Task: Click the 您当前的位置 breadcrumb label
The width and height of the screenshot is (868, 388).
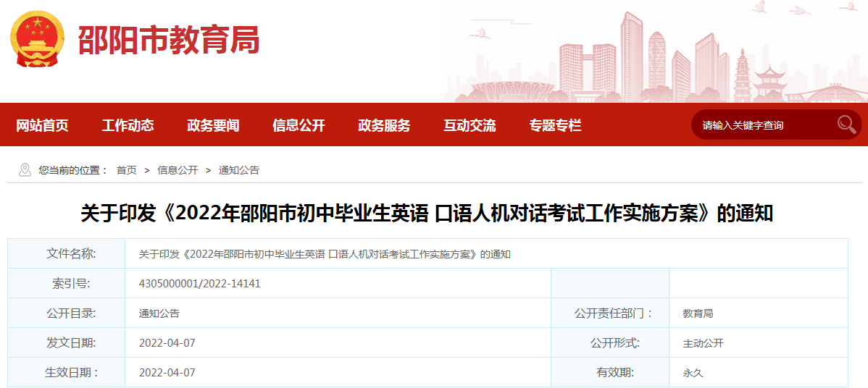Action: 73,170
